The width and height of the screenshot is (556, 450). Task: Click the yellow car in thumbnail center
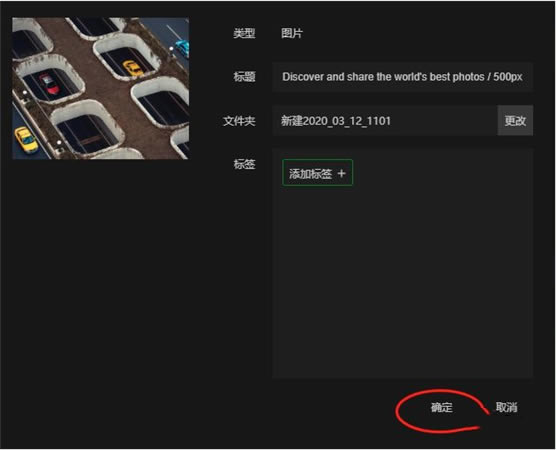point(133,67)
